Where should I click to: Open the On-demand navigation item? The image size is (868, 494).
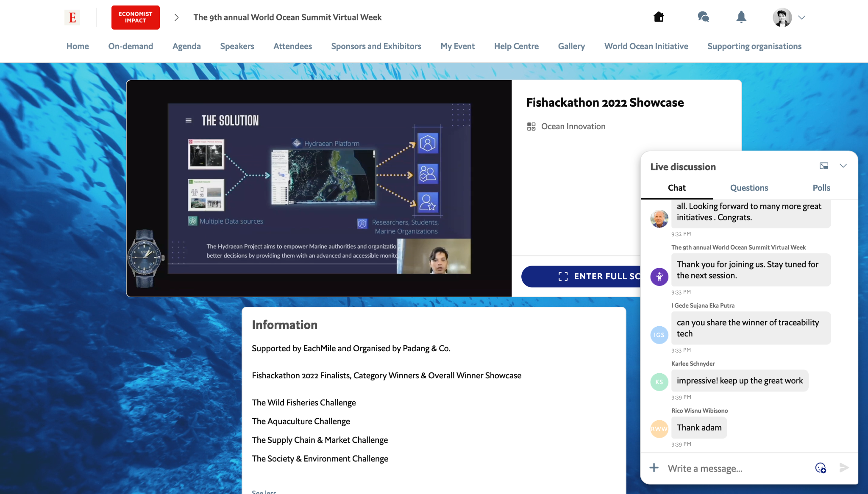pyautogui.click(x=131, y=46)
